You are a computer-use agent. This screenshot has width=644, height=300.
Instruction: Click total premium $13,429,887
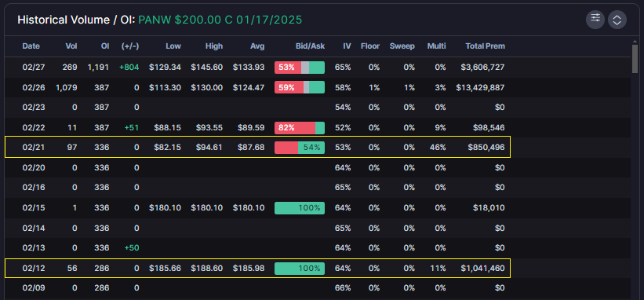[x=480, y=87]
